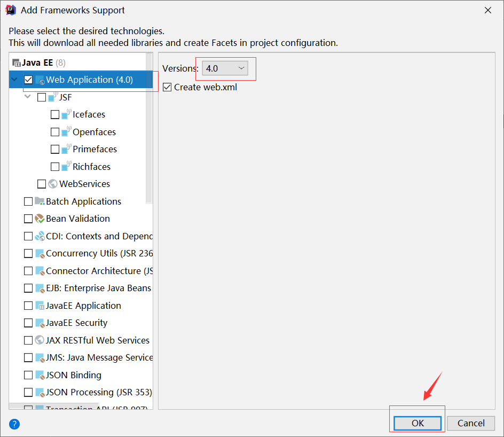Check the JSON Binding checkbox
Image resolution: width=504 pixels, height=437 pixels.
point(28,375)
